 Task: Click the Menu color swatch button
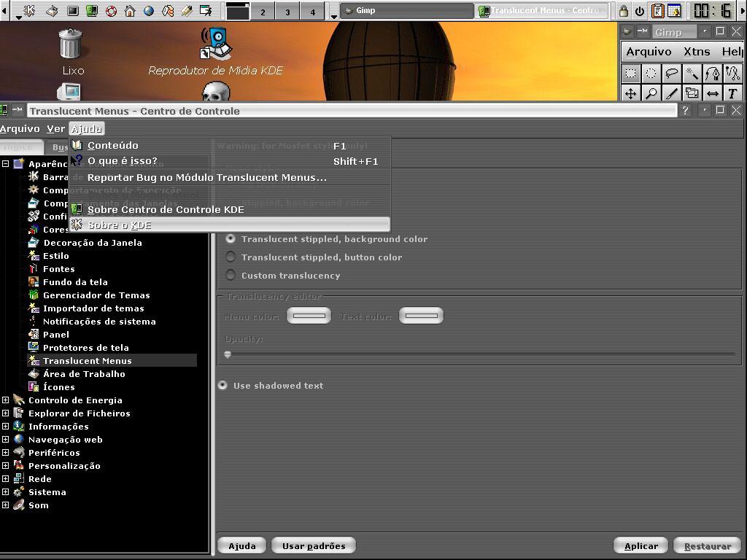coord(309,316)
